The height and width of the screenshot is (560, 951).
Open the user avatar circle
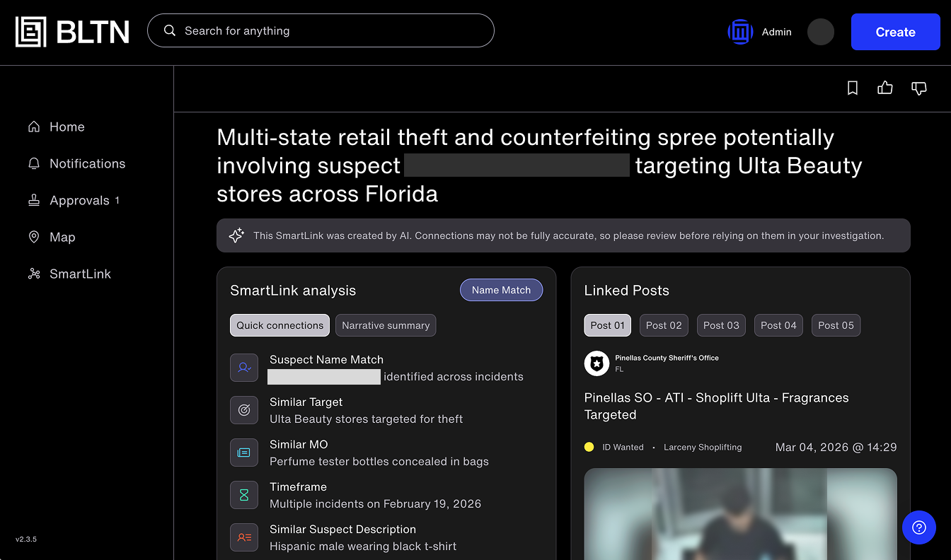[821, 32]
